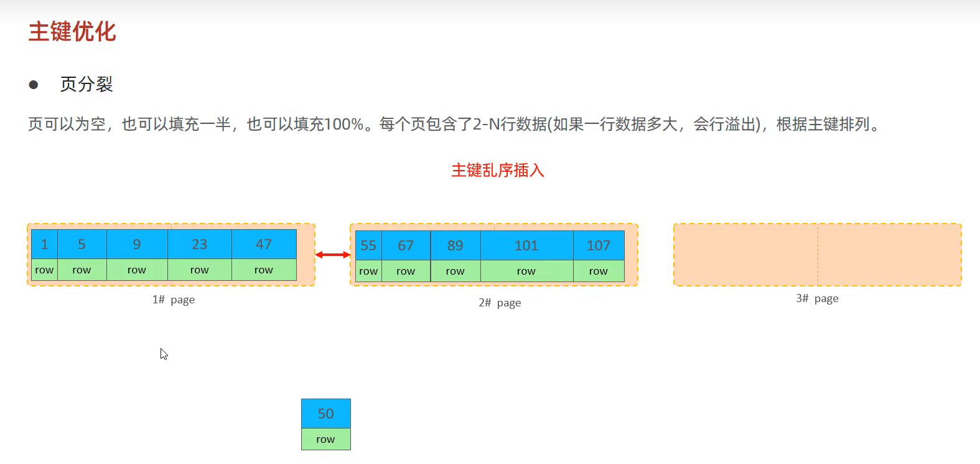The width and height of the screenshot is (980, 464).
Task: Select the empty 3# page container
Action: click(817, 255)
